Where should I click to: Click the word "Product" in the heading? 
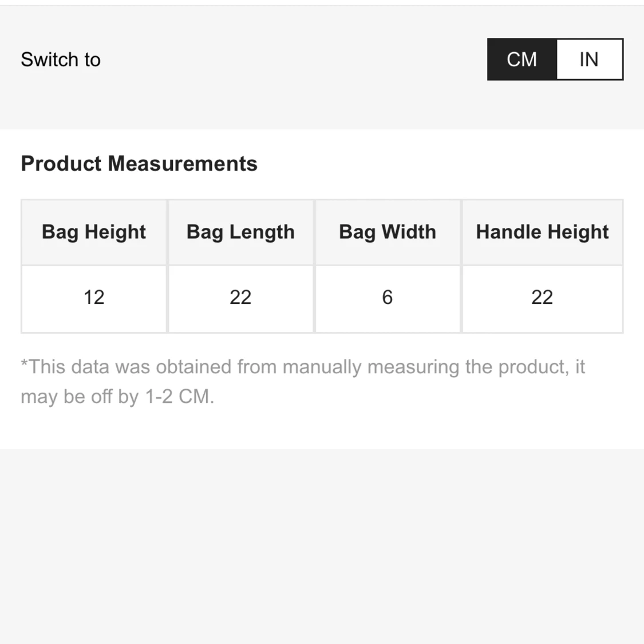pos(61,164)
